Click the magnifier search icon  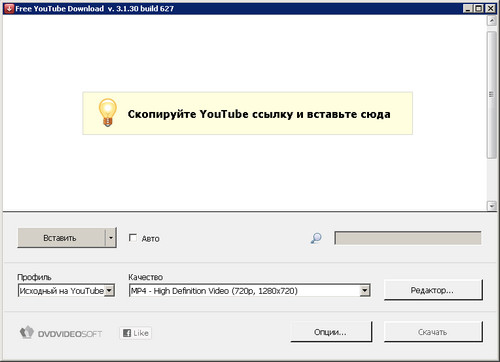tap(316, 238)
